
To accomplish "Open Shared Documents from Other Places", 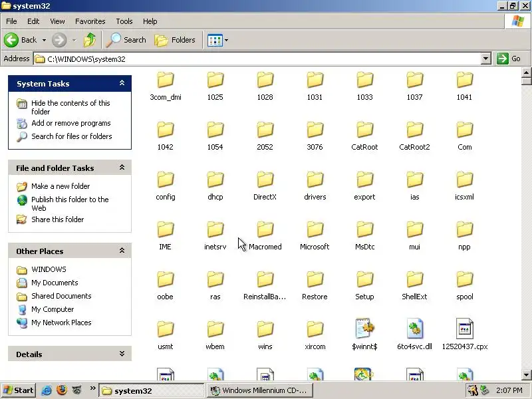I will (x=61, y=296).
